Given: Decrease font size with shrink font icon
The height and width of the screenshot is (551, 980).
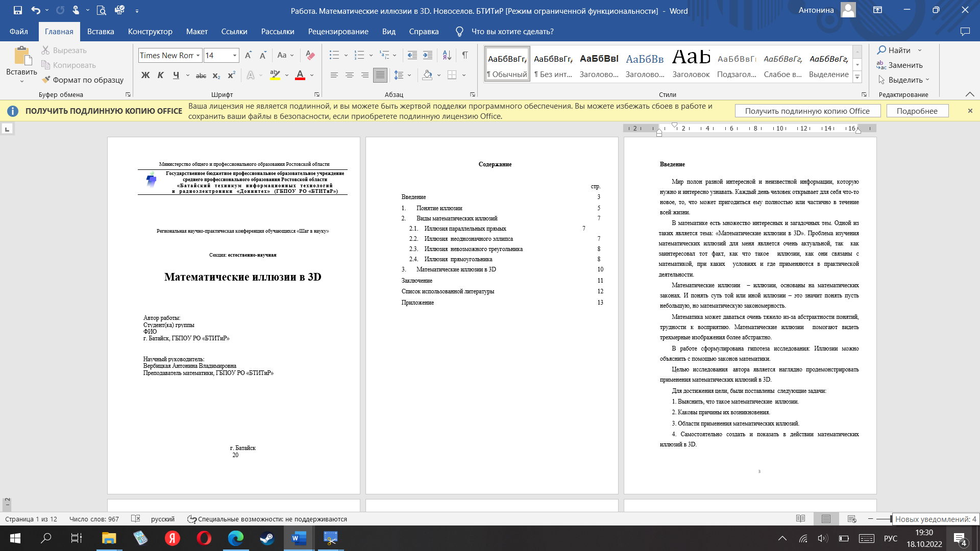Looking at the screenshot, I should [263, 55].
